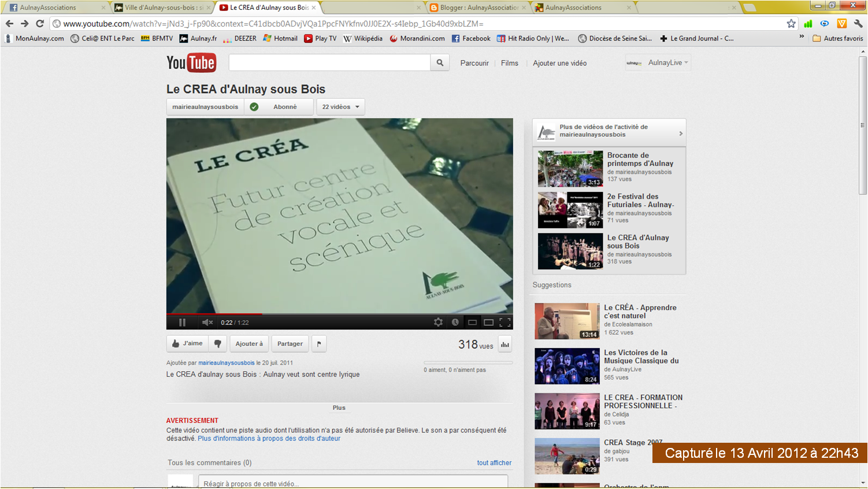Click the YouTube logo
This screenshot has height=489, width=868.
(191, 63)
